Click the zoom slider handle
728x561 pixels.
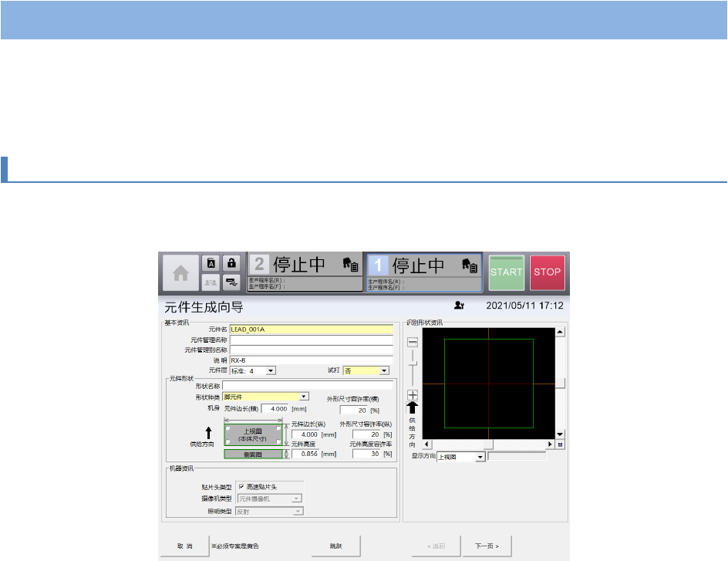tap(413, 363)
